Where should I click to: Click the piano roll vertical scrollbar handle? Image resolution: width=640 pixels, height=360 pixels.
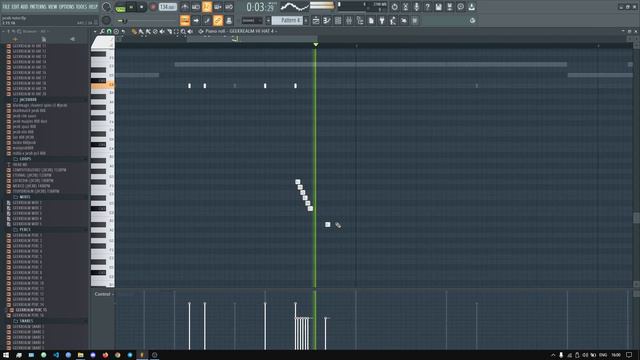(636, 218)
